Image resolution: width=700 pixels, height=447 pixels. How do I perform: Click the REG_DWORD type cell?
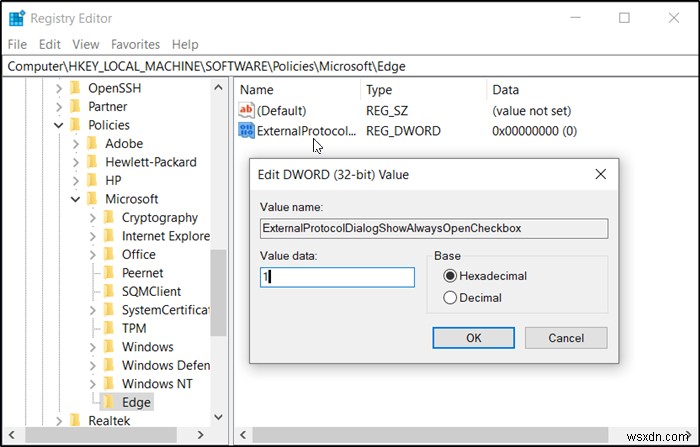[403, 131]
